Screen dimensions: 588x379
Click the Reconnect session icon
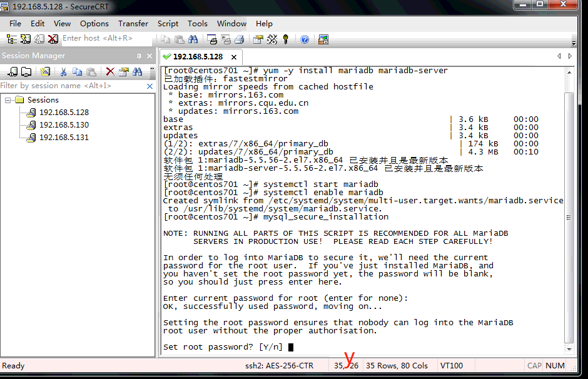39,39
